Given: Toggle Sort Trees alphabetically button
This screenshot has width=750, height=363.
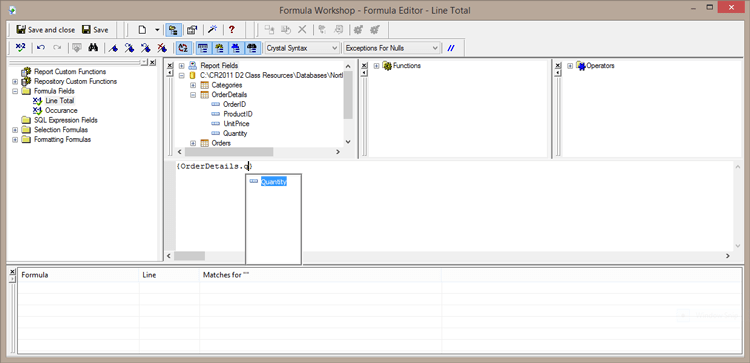Looking at the screenshot, I should [x=183, y=47].
